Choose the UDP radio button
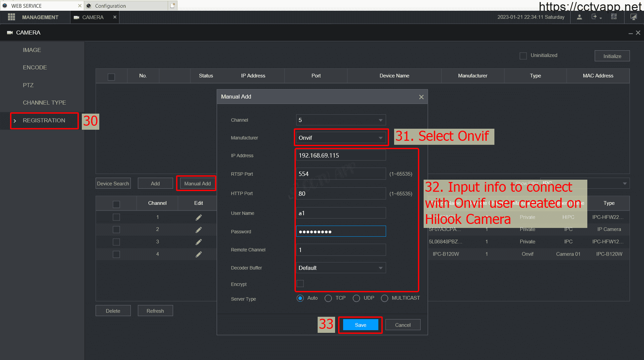 coord(356,298)
